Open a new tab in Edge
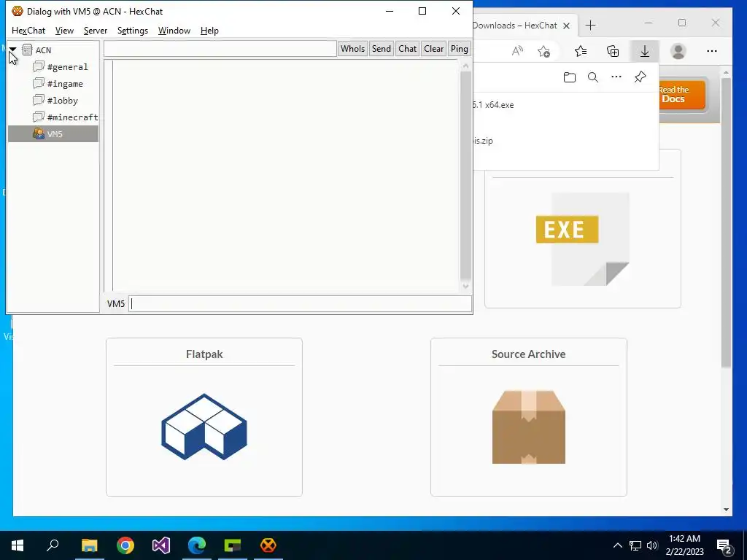This screenshot has height=560, width=747. [590, 26]
